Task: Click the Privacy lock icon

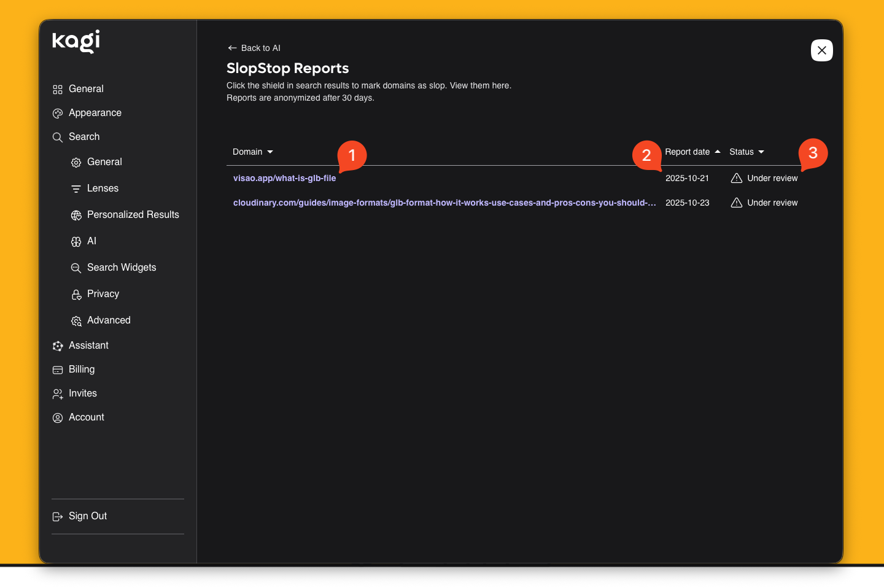Action: 76,295
